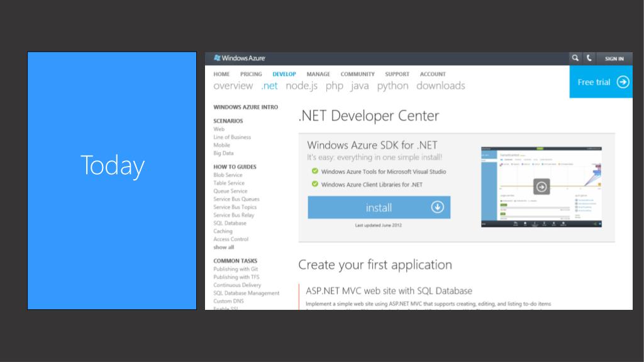Open the SQL Database guide
Screen dimensions: 644x362
pos(230,223)
